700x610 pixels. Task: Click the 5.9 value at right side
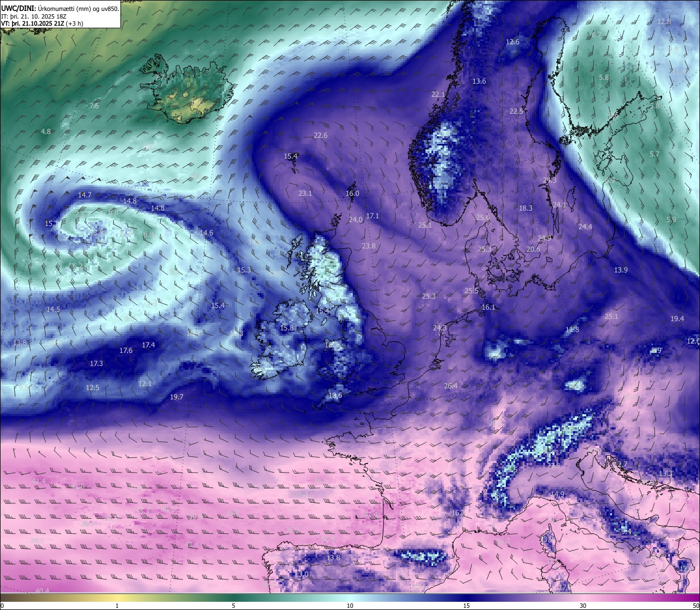click(672, 220)
